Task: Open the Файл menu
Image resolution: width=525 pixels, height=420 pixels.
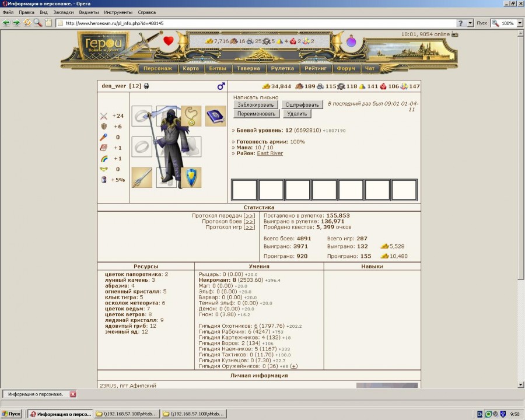Action: point(8,12)
